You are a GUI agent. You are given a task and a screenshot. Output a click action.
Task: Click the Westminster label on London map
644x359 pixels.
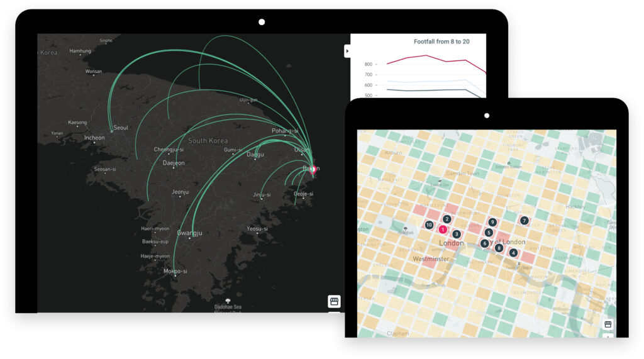(431, 259)
